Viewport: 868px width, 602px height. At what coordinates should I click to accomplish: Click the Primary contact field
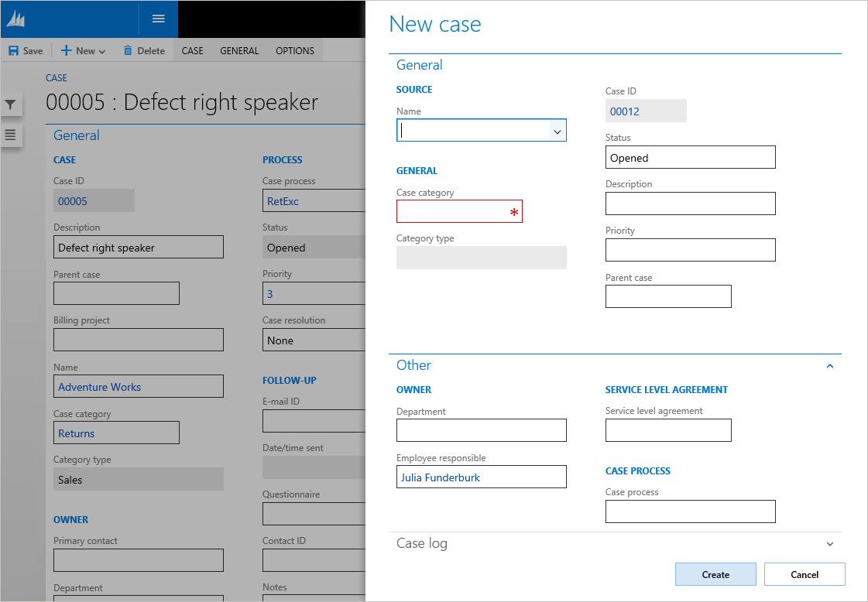tap(139, 560)
